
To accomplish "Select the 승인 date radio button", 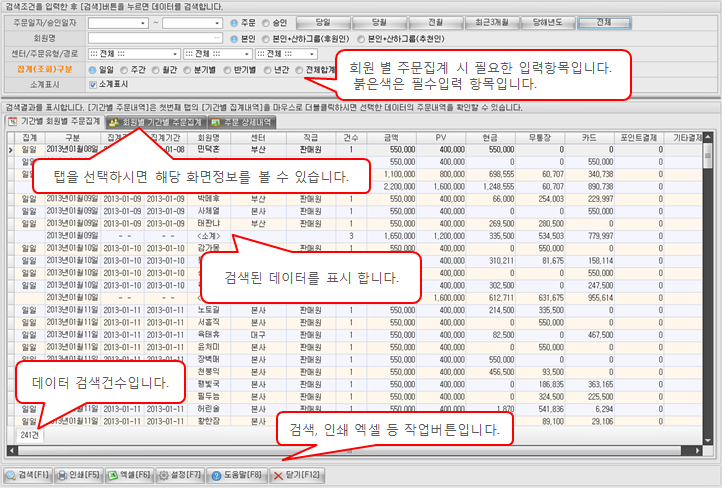I will (266, 23).
